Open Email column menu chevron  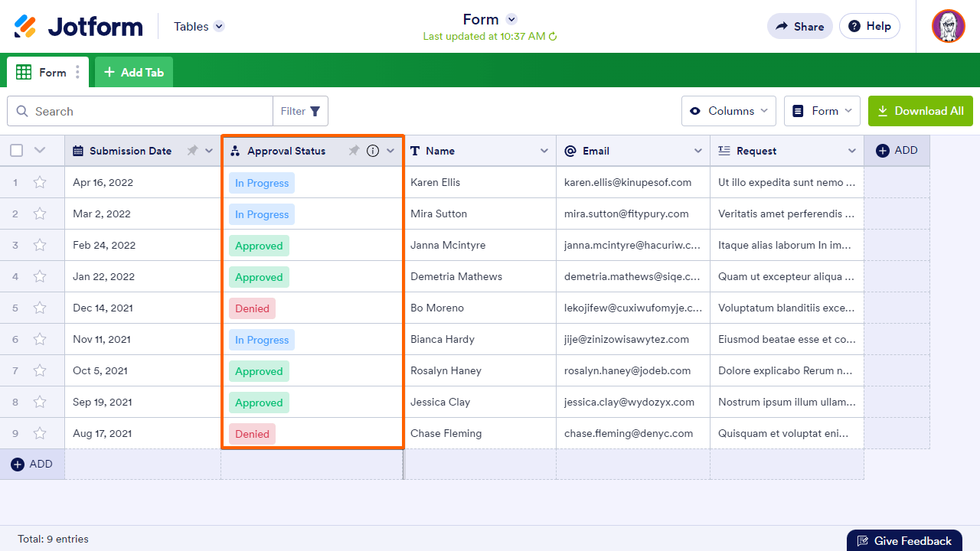(698, 151)
